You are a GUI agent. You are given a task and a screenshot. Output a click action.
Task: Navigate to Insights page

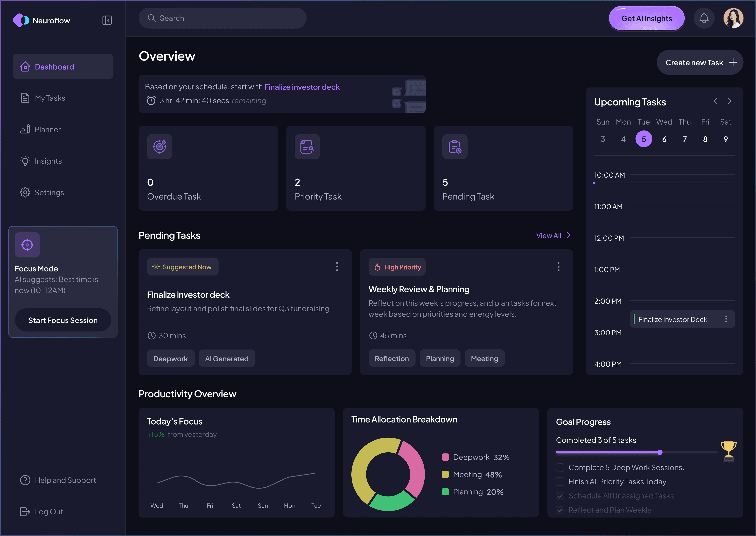click(x=48, y=161)
